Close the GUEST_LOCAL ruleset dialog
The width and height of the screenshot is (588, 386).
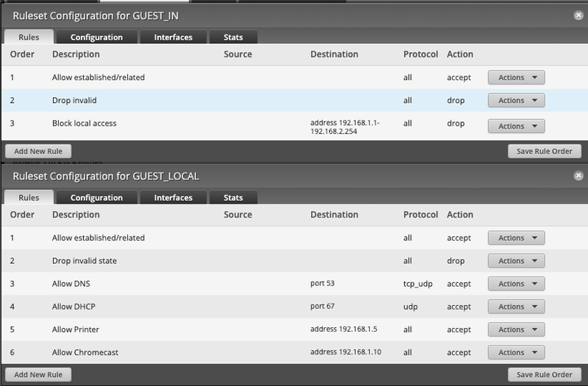click(578, 176)
